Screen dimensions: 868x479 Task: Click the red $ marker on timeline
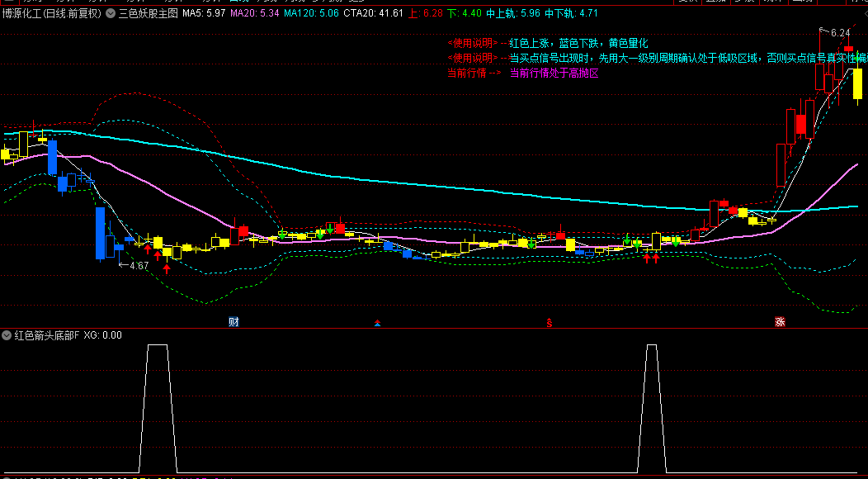tap(550, 321)
